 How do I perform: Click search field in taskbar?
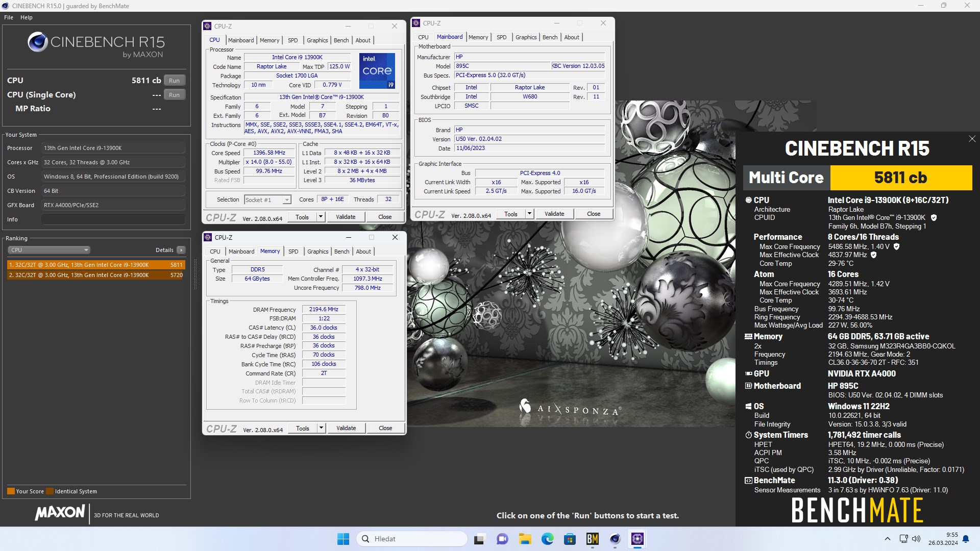411,539
